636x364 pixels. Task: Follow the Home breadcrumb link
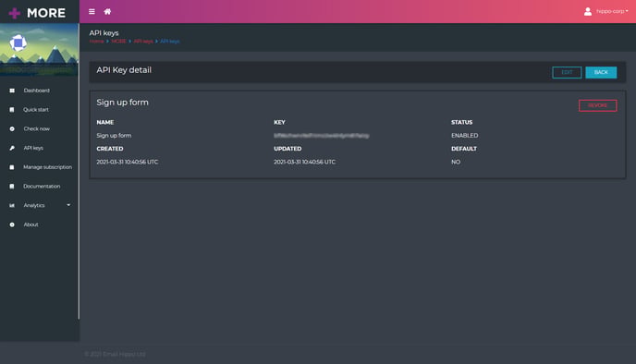click(x=96, y=42)
